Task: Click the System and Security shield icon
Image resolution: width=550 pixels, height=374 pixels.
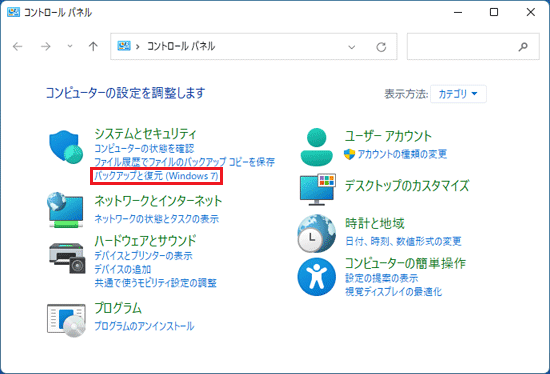Action: coord(66,146)
